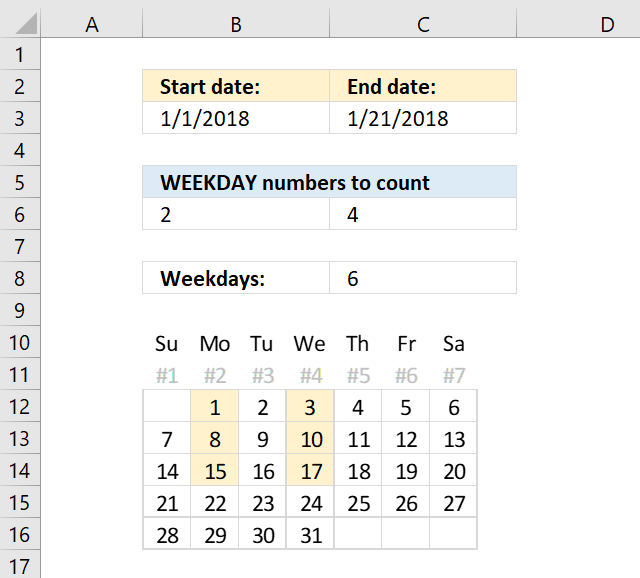
Task: Click the Sa weekday label
Action: pyautogui.click(x=453, y=344)
